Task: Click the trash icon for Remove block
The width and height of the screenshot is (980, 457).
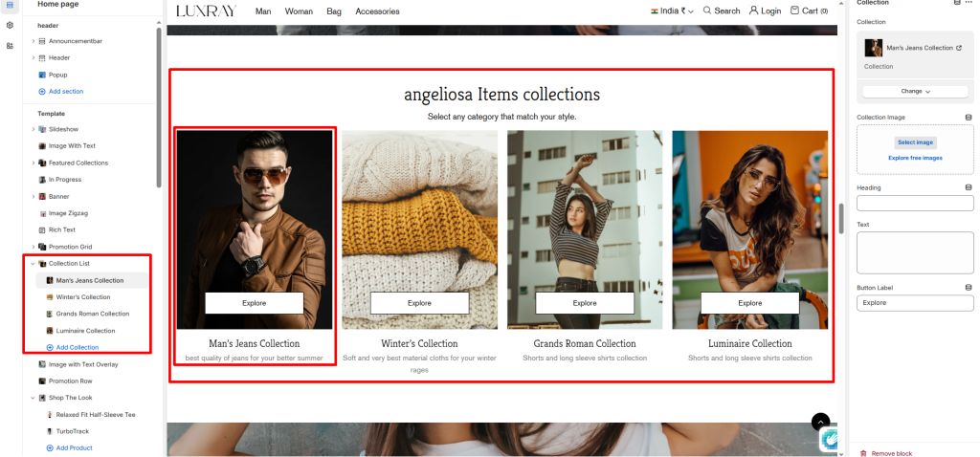Action: 864,454
